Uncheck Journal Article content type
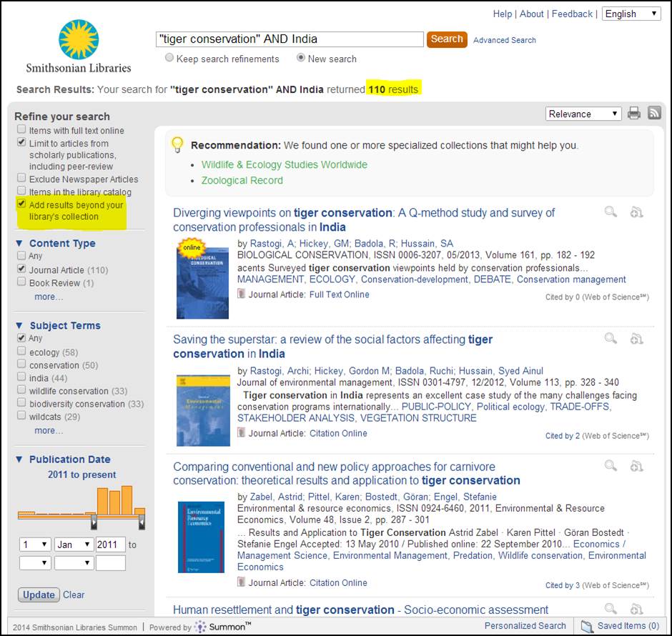Screen dimensions: 672x636 [x=21, y=269]
